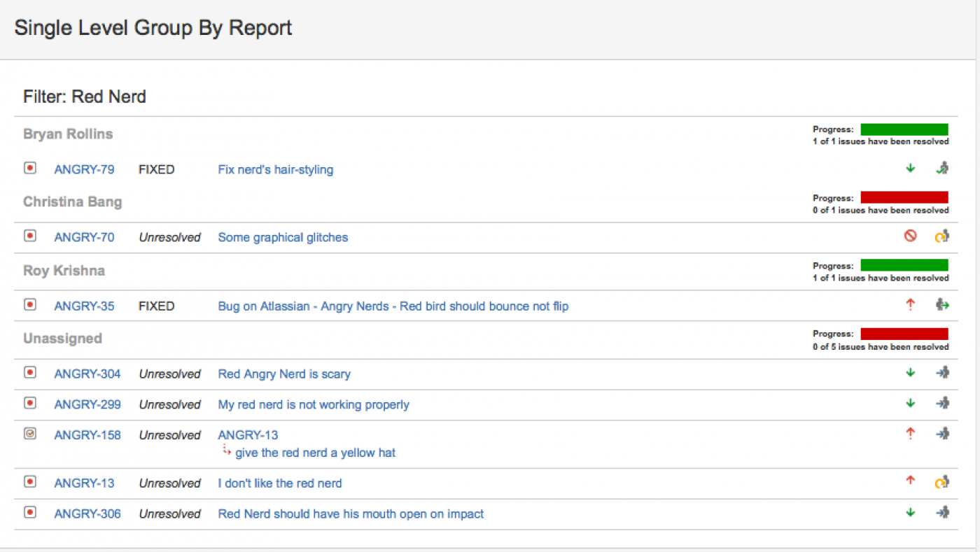Click the red up-arrow priority icon for ANGRY-13
This screenshot has height=552, width=980.
tap(910, 481)
